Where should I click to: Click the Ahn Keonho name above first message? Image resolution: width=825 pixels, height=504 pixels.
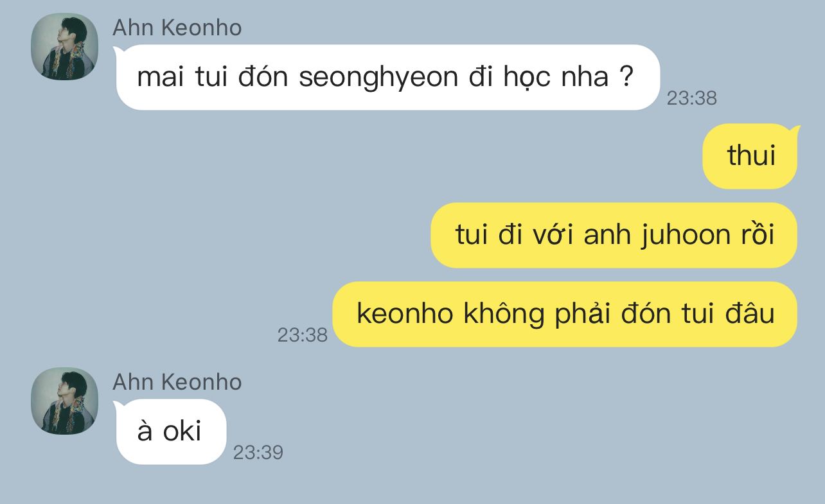click(x=177, y=28)
